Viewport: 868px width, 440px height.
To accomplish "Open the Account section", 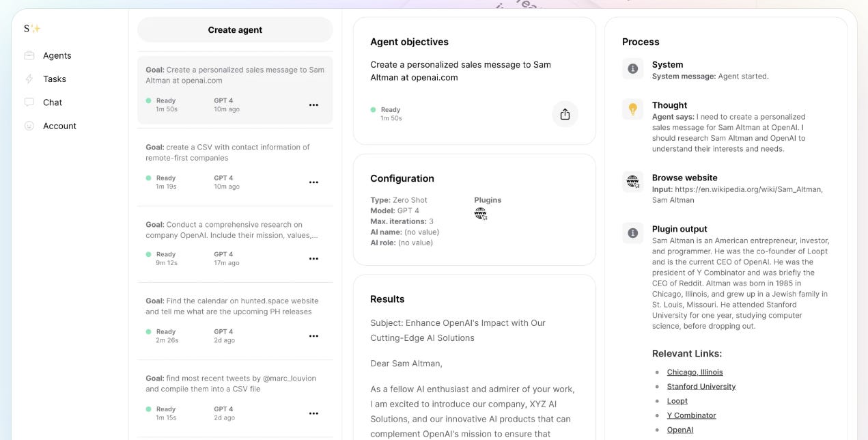I will [x=59, y=126].
